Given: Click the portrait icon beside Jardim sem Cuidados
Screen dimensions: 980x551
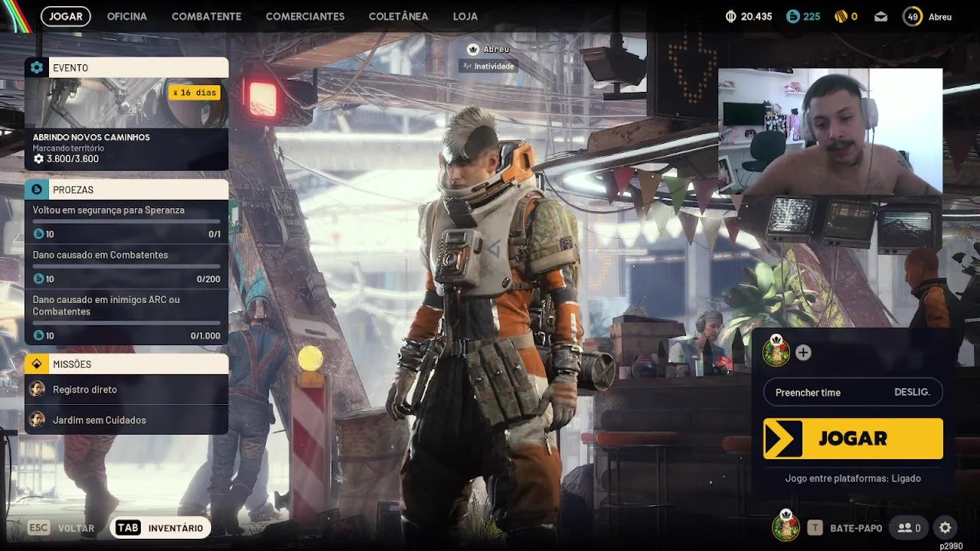Looking at the screenshot, I should [37, 419].
